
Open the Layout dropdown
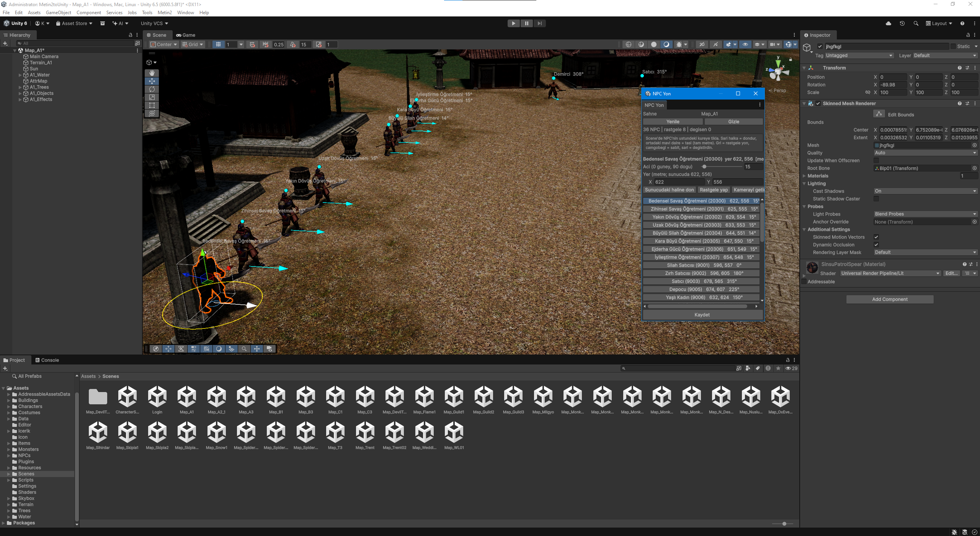[939, 23]
